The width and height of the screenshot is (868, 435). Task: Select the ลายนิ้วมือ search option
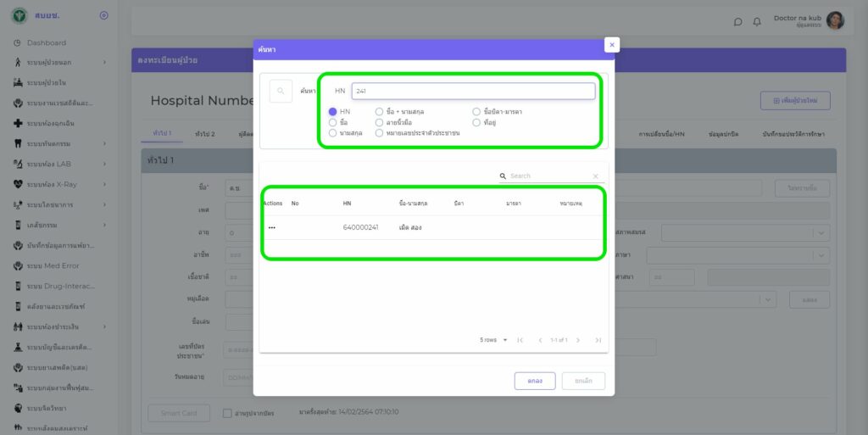click(x=380, y=123)
